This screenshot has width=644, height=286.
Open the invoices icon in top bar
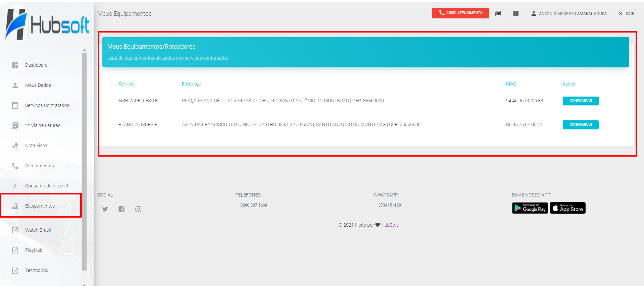pos(498,13)
